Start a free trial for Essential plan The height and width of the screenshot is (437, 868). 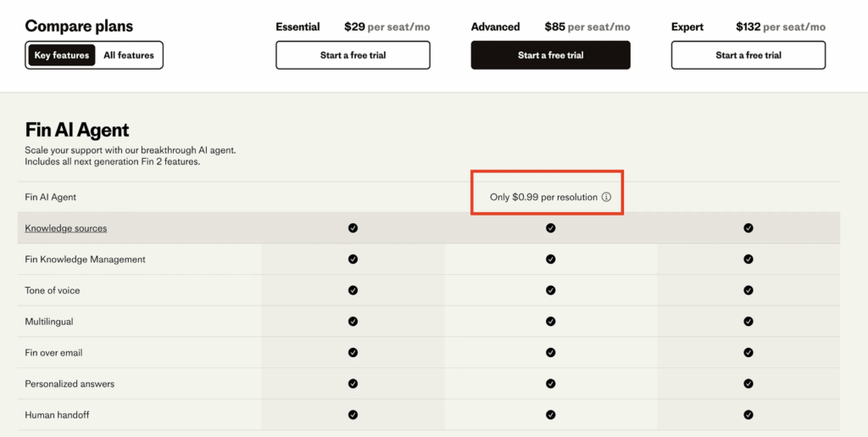click(x=353, y=55)
